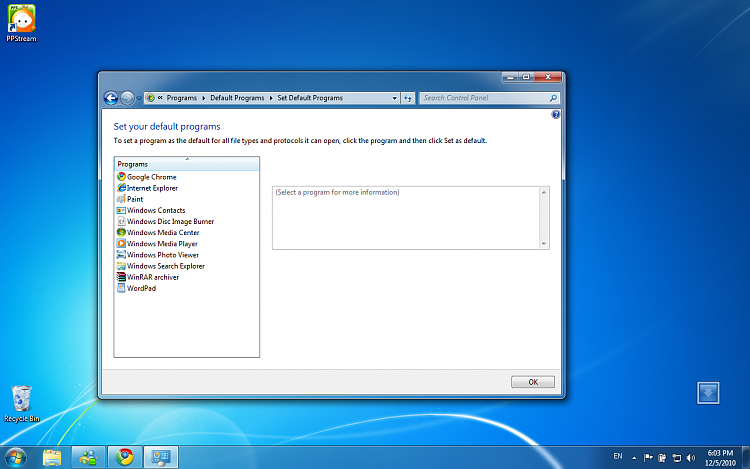Image resolution: width=750 pixels, height=469 pixels.
Task: Select the Internet Explorer program icon
Action: coord(121,188)
